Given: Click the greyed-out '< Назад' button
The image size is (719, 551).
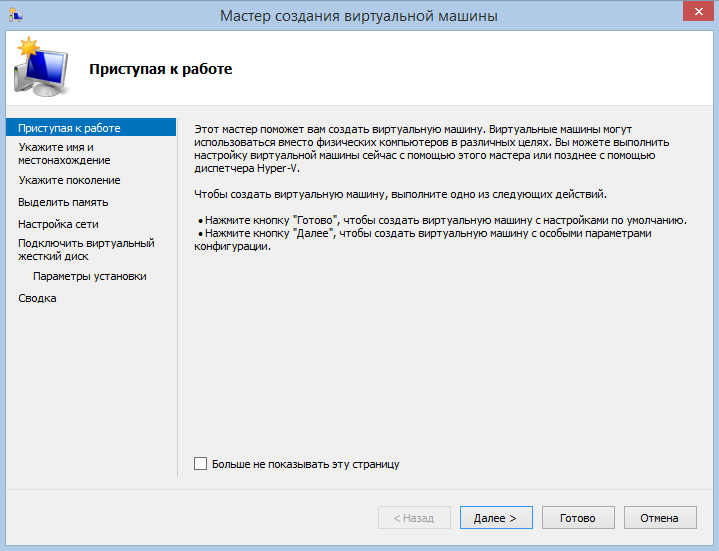Looking at the screenshot, I should (x=414, y=518).
